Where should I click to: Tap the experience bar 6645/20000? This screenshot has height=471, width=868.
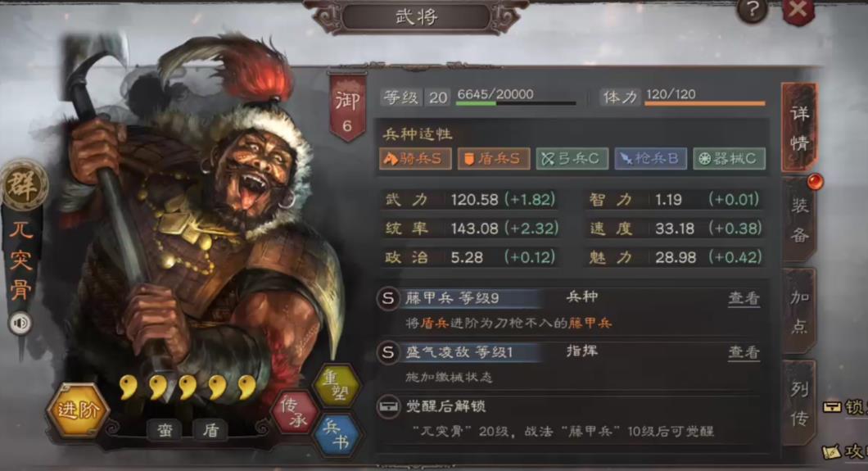point(516,97)
